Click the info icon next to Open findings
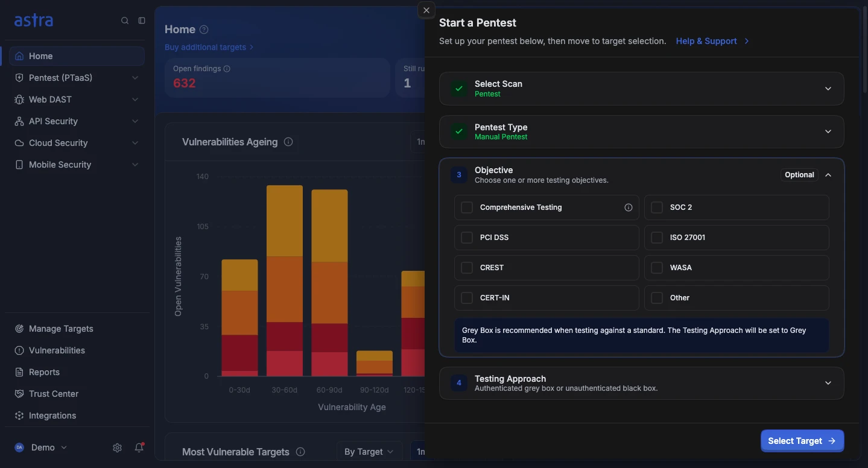Image resolution: width=868 pixels, height=468 pixels. pos(227,69)
